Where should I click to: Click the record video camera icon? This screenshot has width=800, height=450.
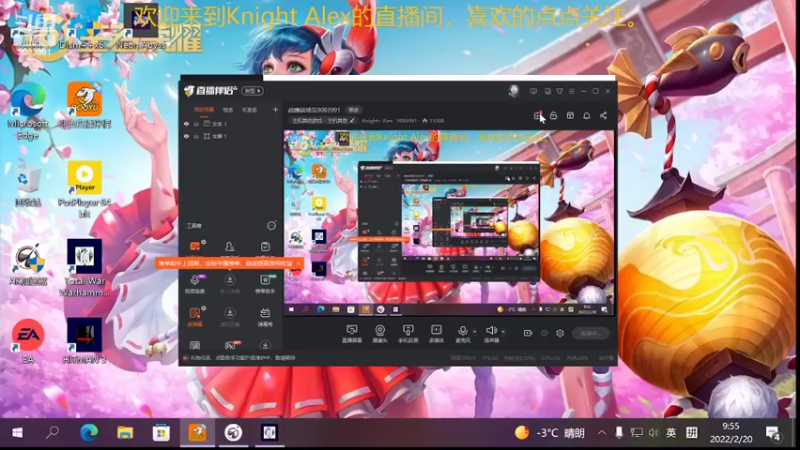[x=528, y=333]
